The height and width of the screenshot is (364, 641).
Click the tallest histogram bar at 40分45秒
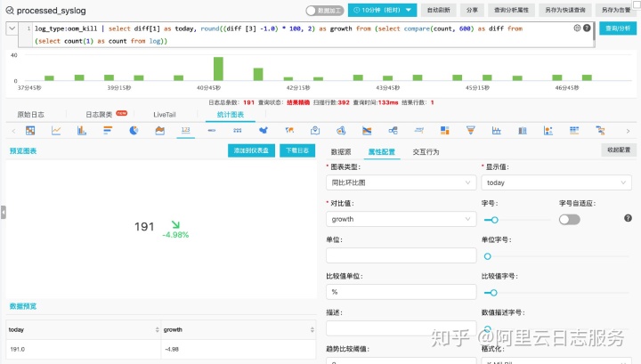point(218,69)
